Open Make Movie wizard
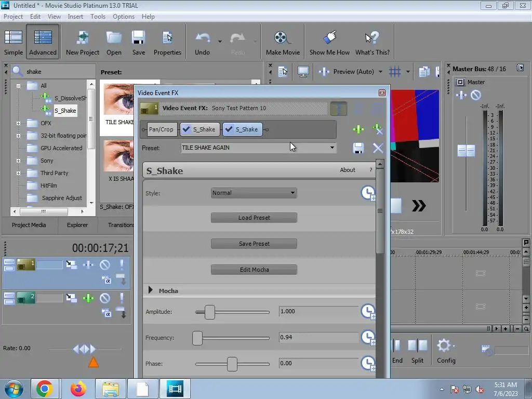532x399 pixels. tap(283, 43)
